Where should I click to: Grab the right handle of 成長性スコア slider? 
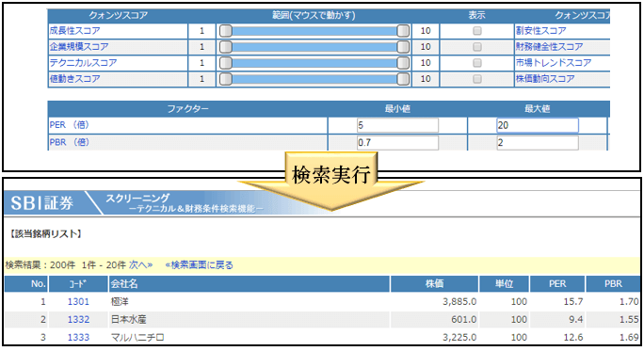(x=403, y=31)
